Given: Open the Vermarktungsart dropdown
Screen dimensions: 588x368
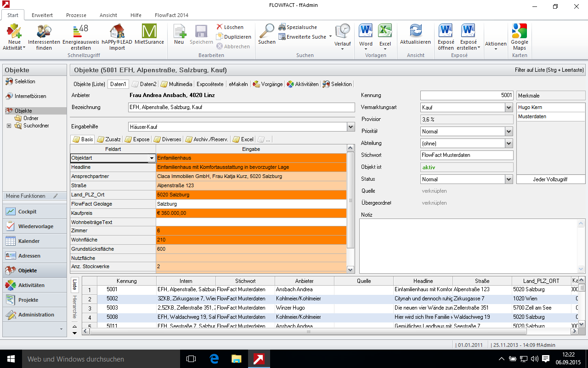Looking at the screenshot, I should click(509, 108).
